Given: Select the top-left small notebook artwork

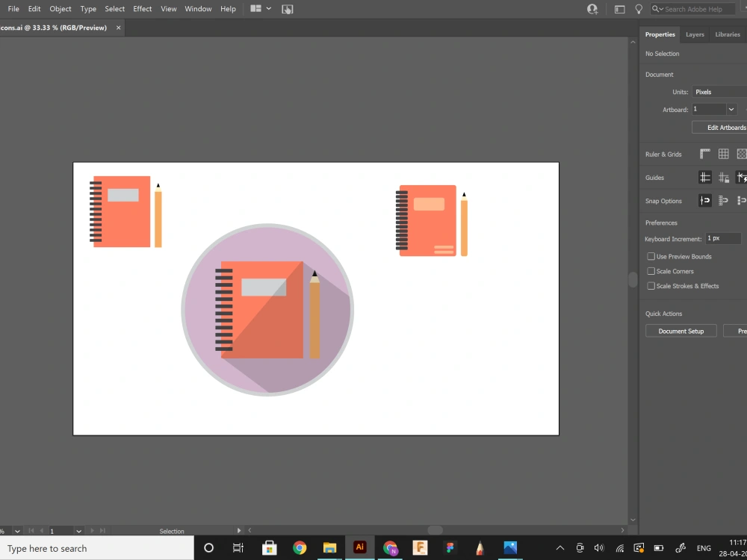Looking at the screenshot, I should coord(120,211).
